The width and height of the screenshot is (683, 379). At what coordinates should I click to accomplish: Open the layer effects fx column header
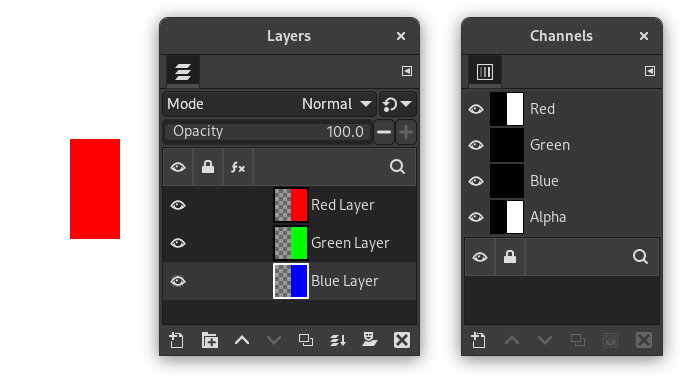(x=238, y=167)
